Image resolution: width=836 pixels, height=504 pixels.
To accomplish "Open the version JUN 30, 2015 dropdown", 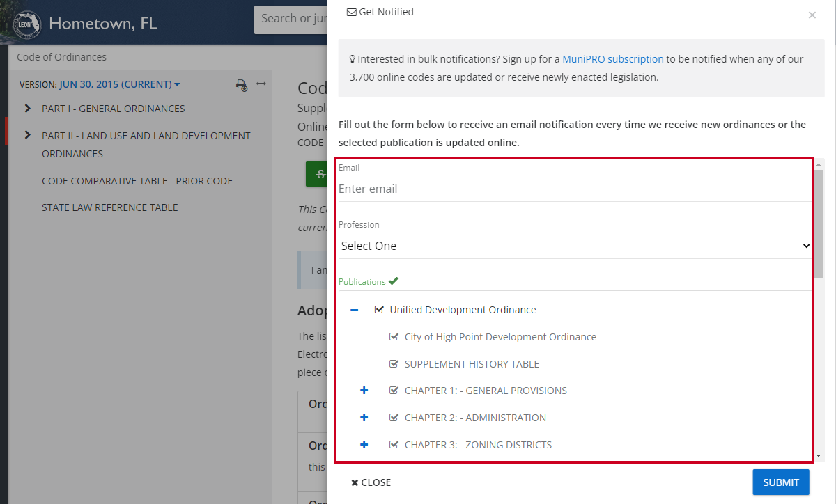I will (x=120, y=84).
